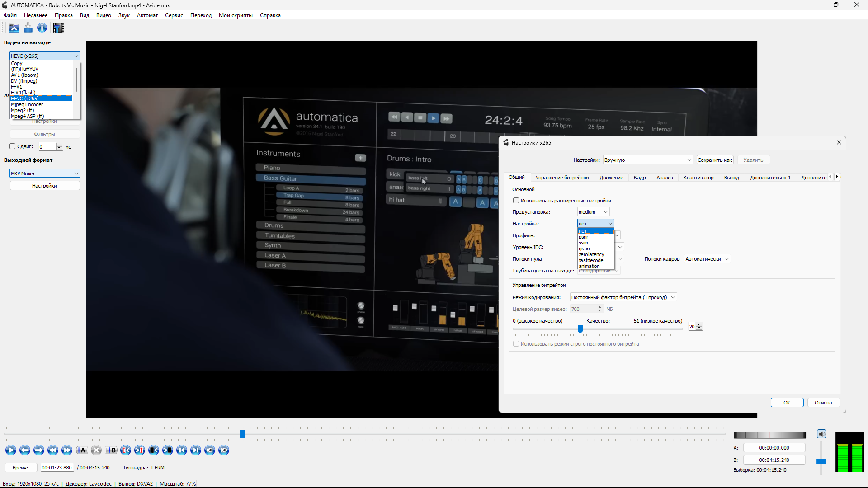Click the vertical volume slider handle

point(821,461)
